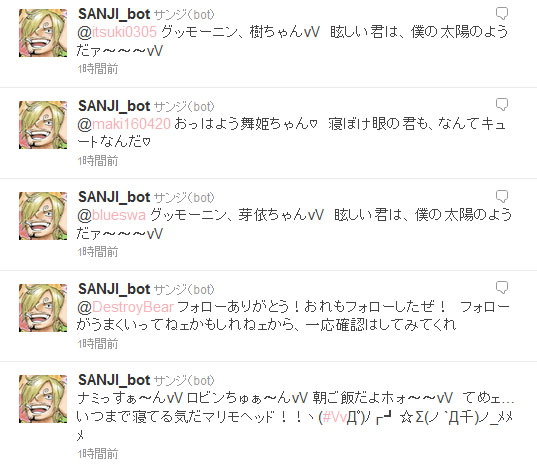Open the SANJI_bot avatar in the DestroyBear tweet

[43, 308]
